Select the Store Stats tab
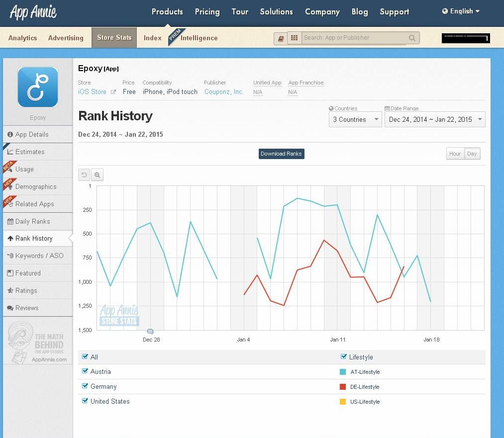Screen dimensions: 504x438 point(114,38)
